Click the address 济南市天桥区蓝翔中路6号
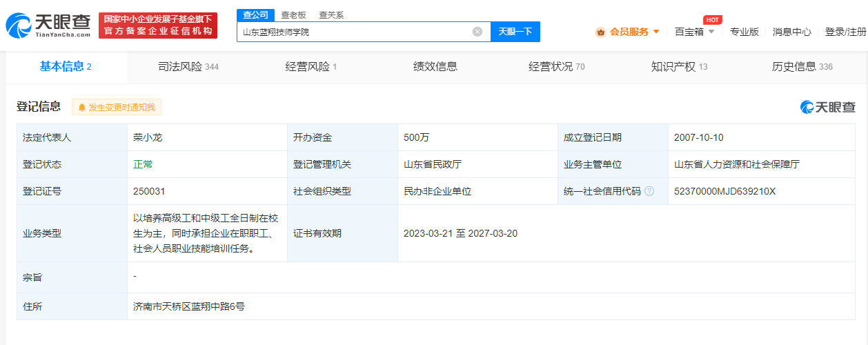 point(189,306)
